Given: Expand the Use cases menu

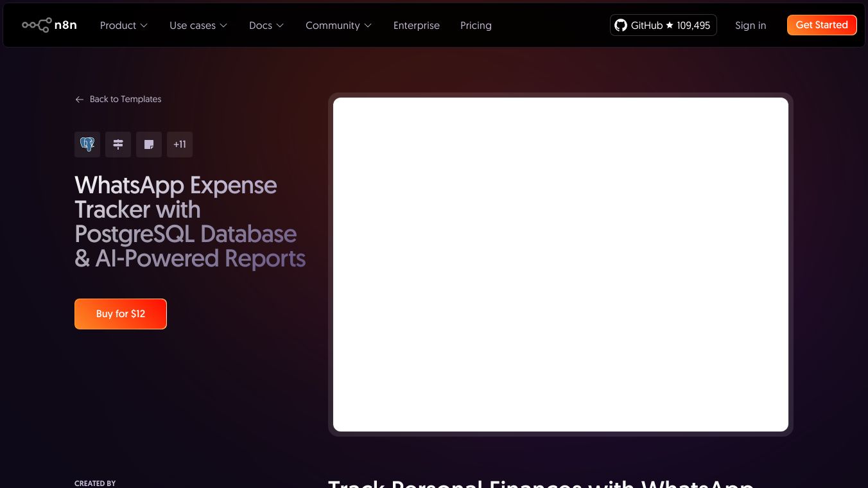Looking at the screenshot, I should (x=198, y=26).
